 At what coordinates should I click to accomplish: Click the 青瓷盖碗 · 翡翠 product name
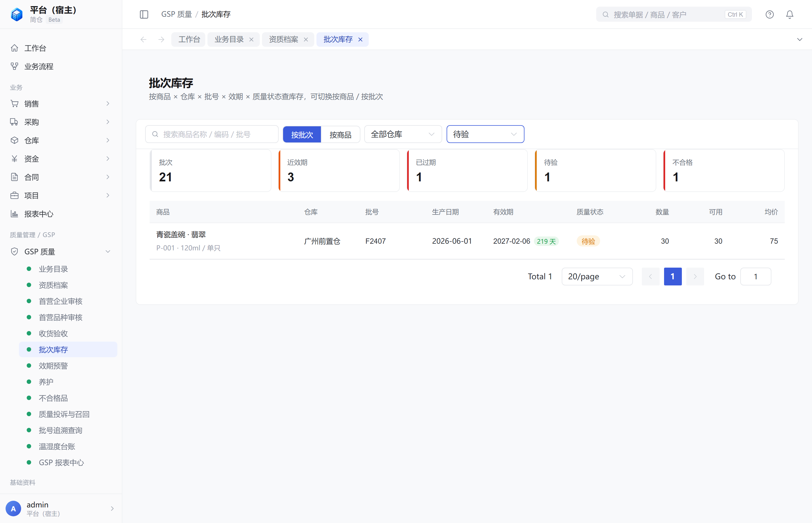coord(181,235)
